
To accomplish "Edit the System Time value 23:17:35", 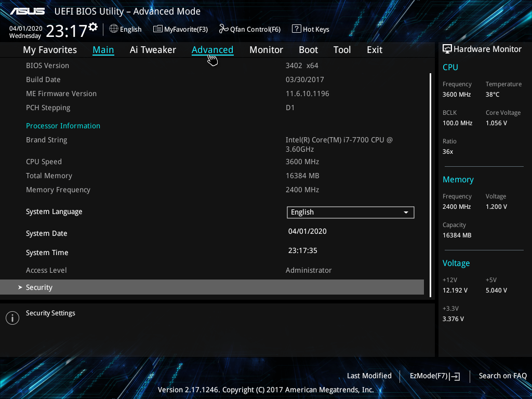I will (303, 251).
